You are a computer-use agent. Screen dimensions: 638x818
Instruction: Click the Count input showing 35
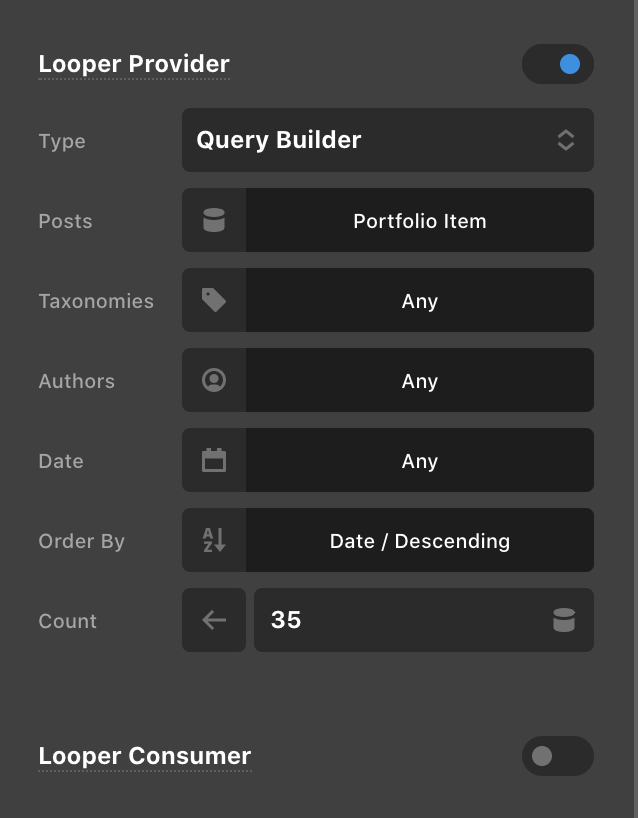click(x=424, y=620)
